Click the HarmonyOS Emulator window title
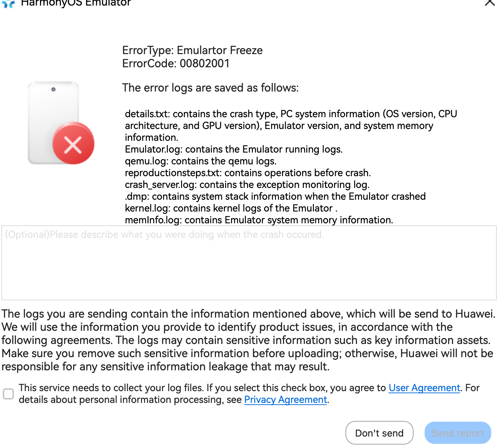This screenshot has height=448, width=503. (x=76, y=3)
